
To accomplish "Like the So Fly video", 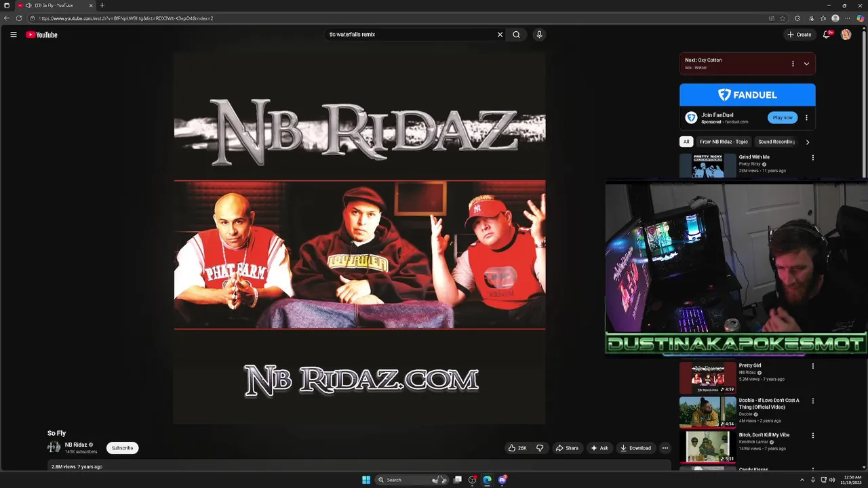I will (517, 448).
